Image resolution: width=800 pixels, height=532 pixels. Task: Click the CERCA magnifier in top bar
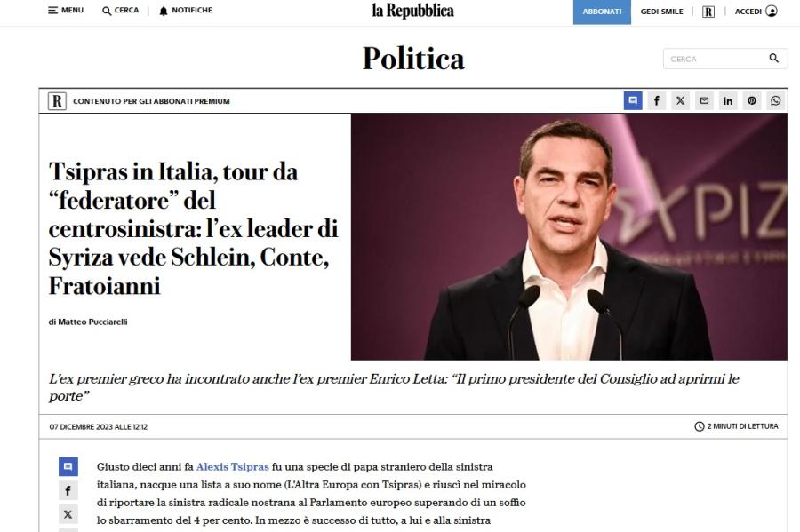(x=107, y=11)
